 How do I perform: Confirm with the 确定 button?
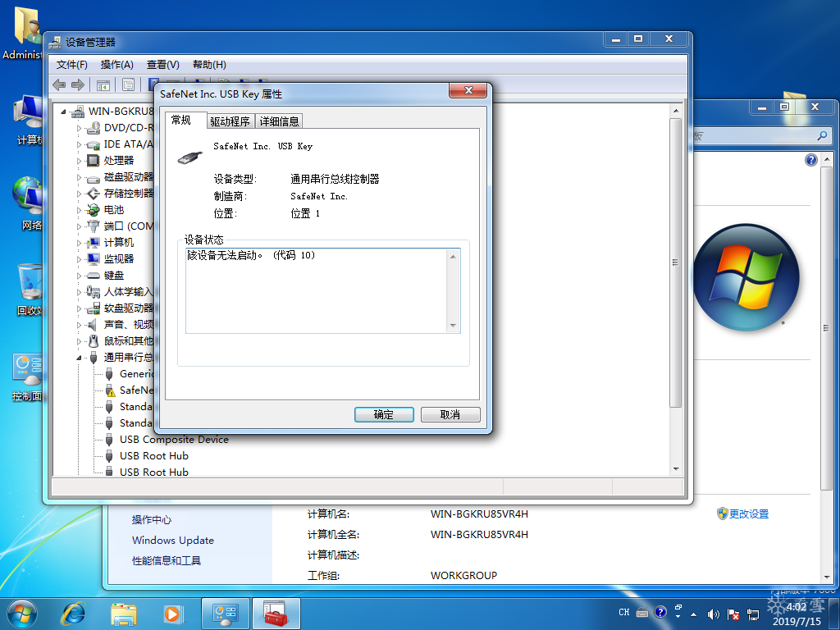coord(384,414)
